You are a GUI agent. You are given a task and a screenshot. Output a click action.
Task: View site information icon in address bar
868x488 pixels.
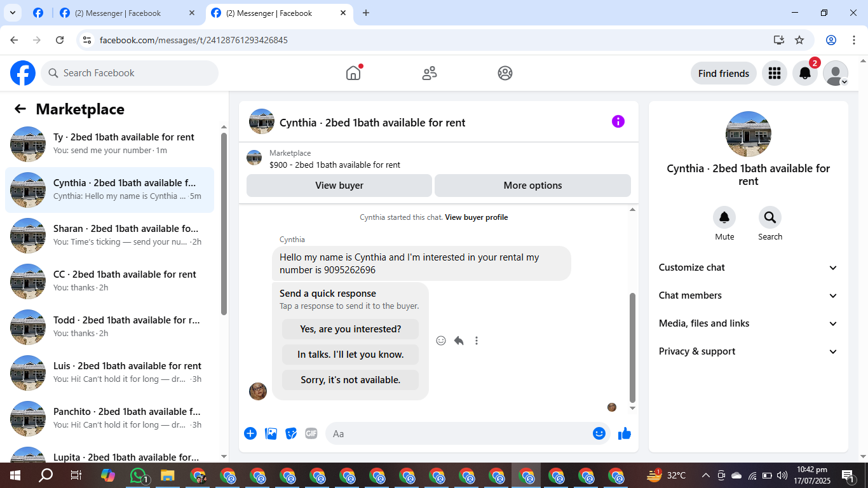tap(88, 40)
